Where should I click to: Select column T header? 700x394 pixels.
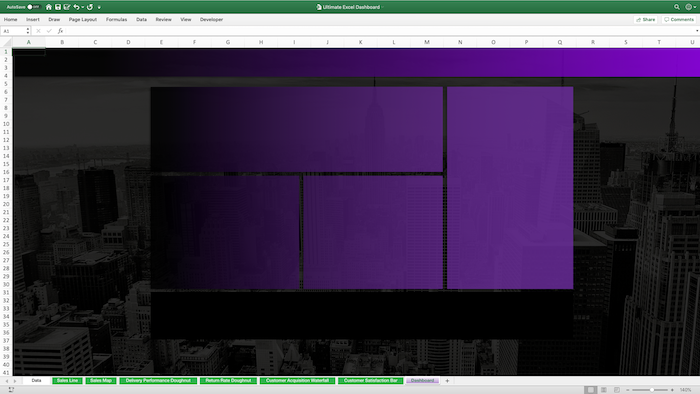click(x=659, y=42)
